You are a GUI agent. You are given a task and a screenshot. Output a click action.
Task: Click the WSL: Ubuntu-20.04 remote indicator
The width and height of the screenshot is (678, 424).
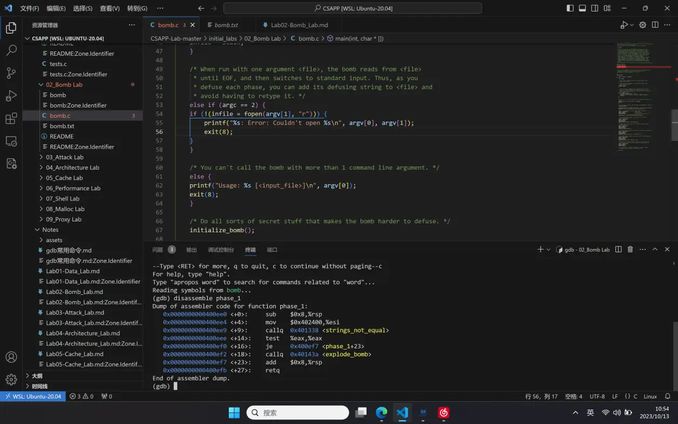(x=33, y=396)
